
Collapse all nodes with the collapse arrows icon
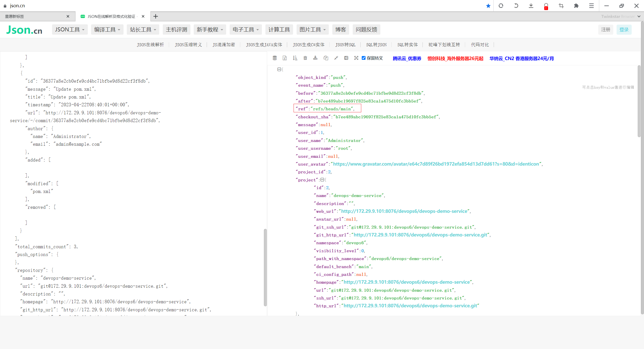point(336,58)
